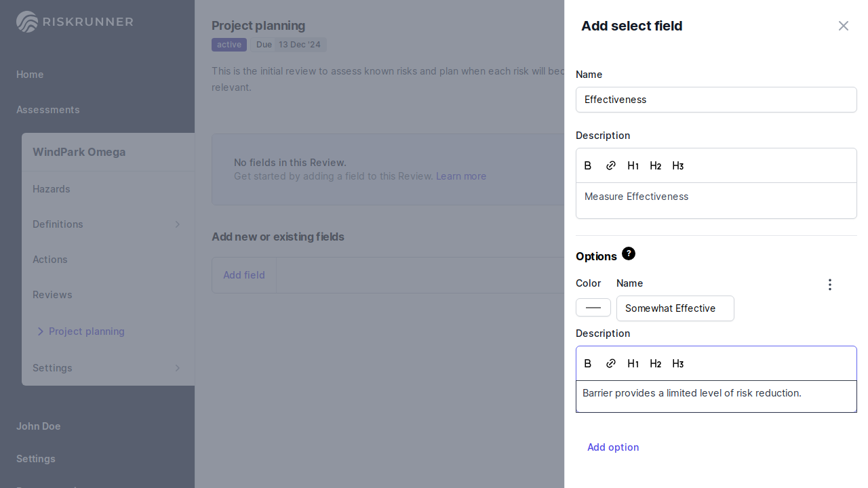Edit the Barrier provides description text area

coord(716,396)
